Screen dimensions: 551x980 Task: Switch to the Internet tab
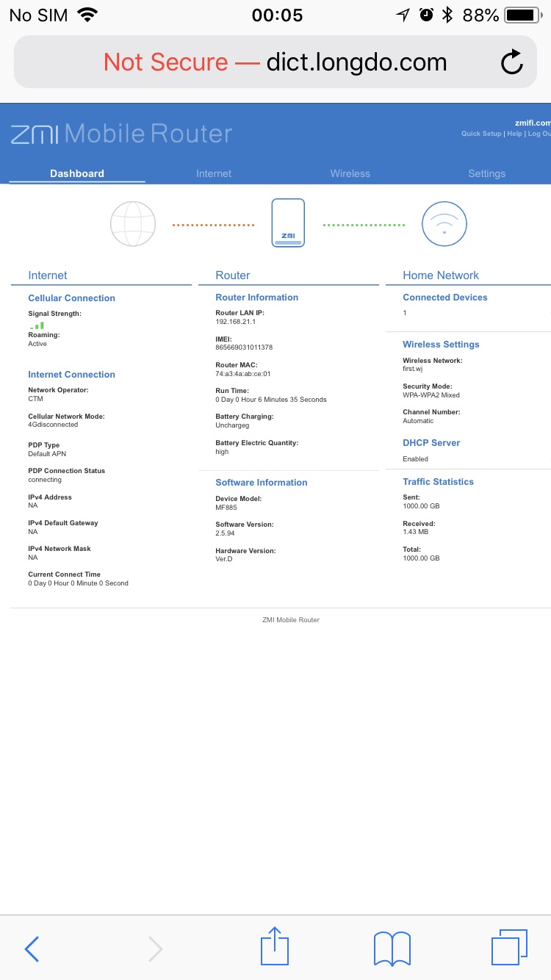(214, 173)
